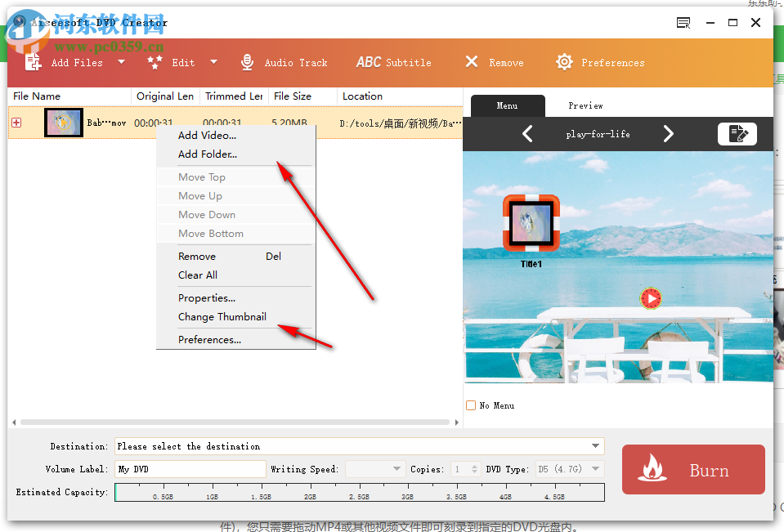Switch to the Preview tab
Image resolution: width=784 pixels, height=532 pixels.
pos(585,105)
